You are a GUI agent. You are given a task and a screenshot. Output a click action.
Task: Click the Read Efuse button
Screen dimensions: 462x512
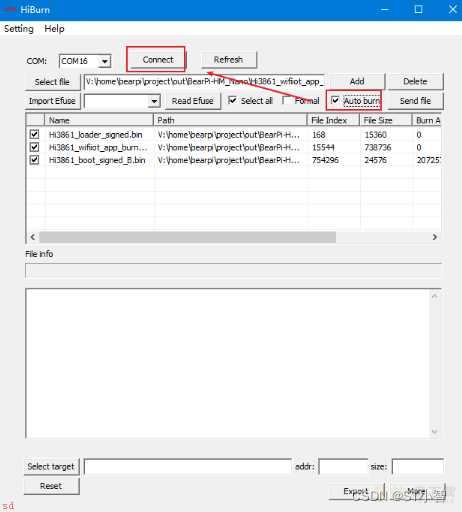tap(193, 101)
